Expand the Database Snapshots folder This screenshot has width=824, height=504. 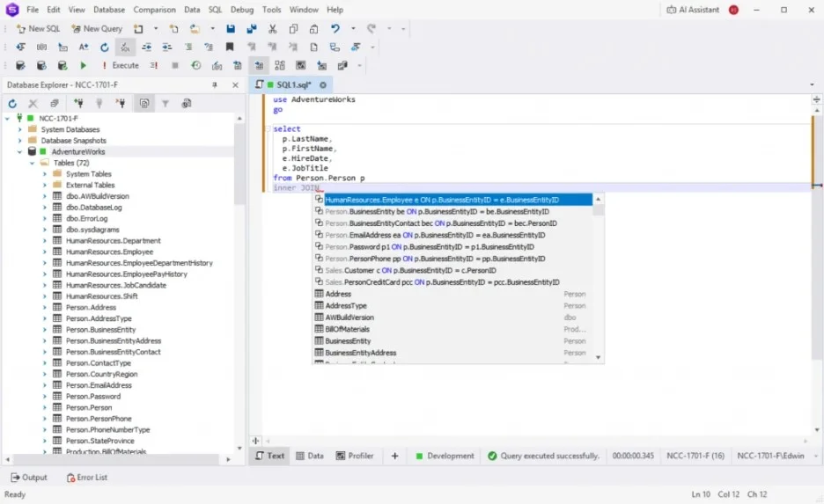point(20,140)
